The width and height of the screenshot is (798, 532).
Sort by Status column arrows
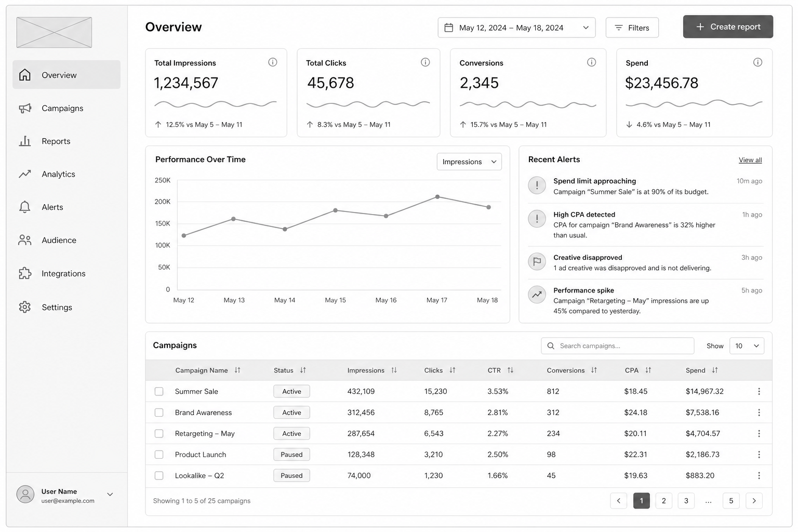pyautogui.click(x=303, y=370)
